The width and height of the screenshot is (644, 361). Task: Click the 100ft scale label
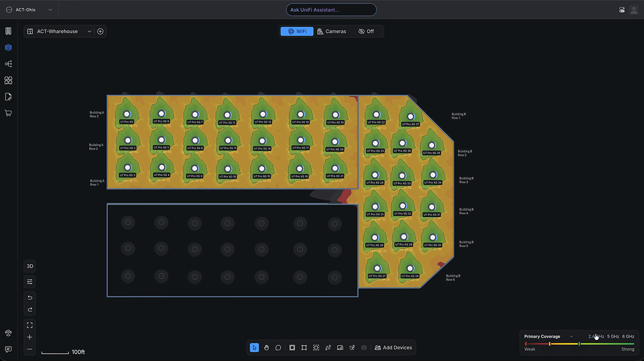click(78, 352)
